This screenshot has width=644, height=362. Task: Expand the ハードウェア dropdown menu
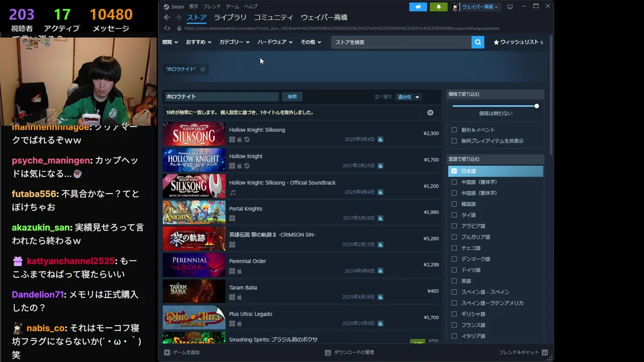coord(275,42)
